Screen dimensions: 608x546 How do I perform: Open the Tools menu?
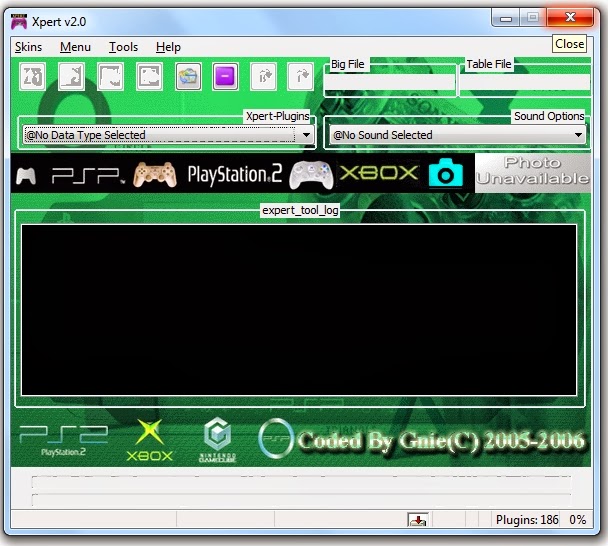tap(123, 47)
